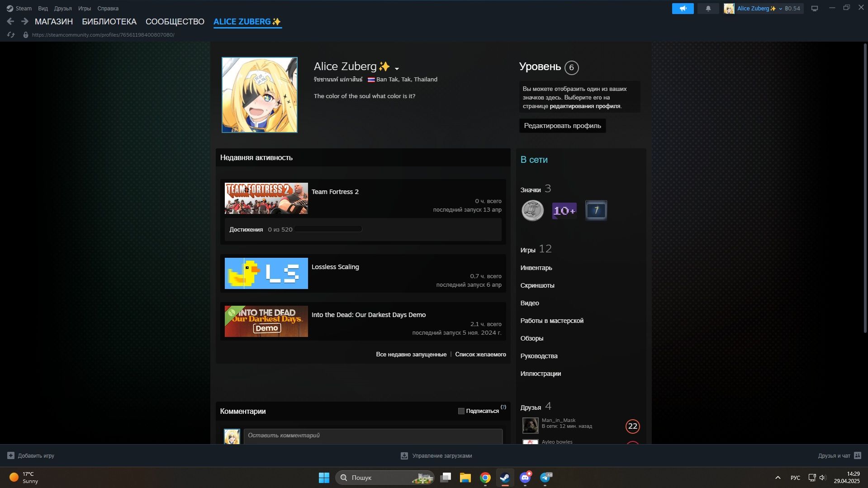Open the Значки 3 link
Image resolution: width=868 pixels, height=488 pixels.
(536, 189)
